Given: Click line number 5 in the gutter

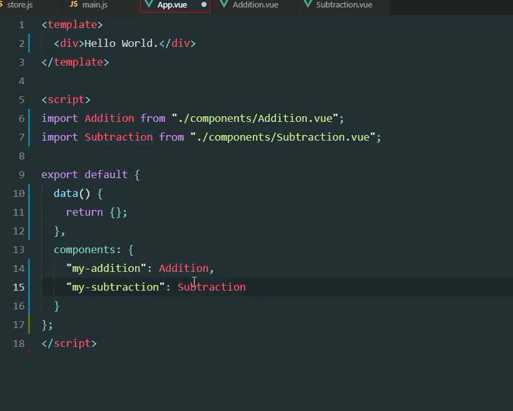Looking at the screenshot, I should 22,100.
